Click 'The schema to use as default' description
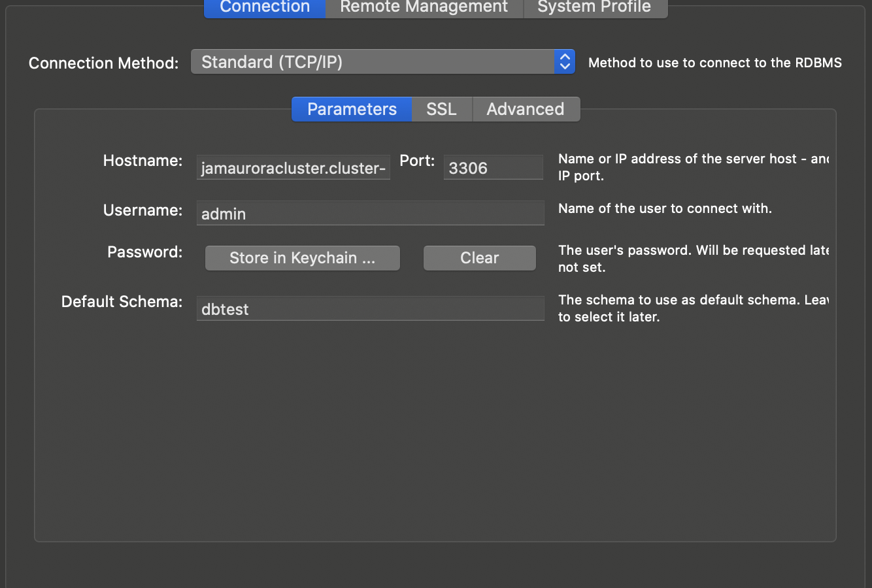Image resolution: width=872 pixels, height=588 pixels. (x=694, y=308)
